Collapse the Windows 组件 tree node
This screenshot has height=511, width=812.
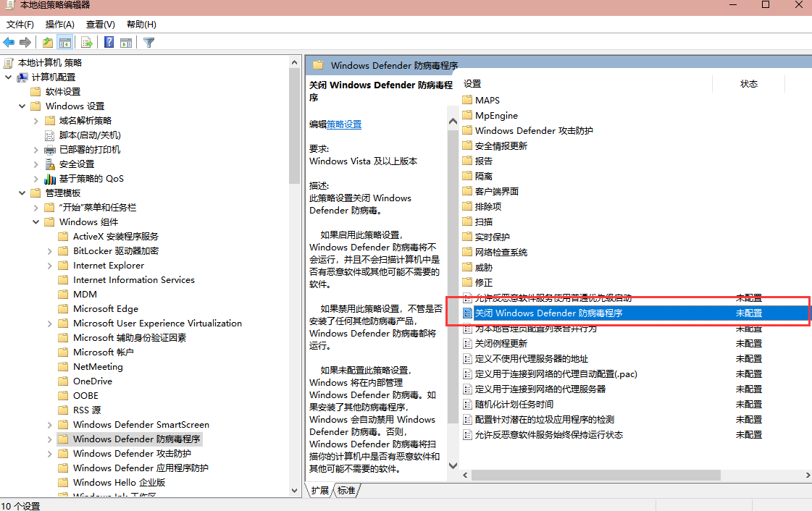click(x=35, y=222)
